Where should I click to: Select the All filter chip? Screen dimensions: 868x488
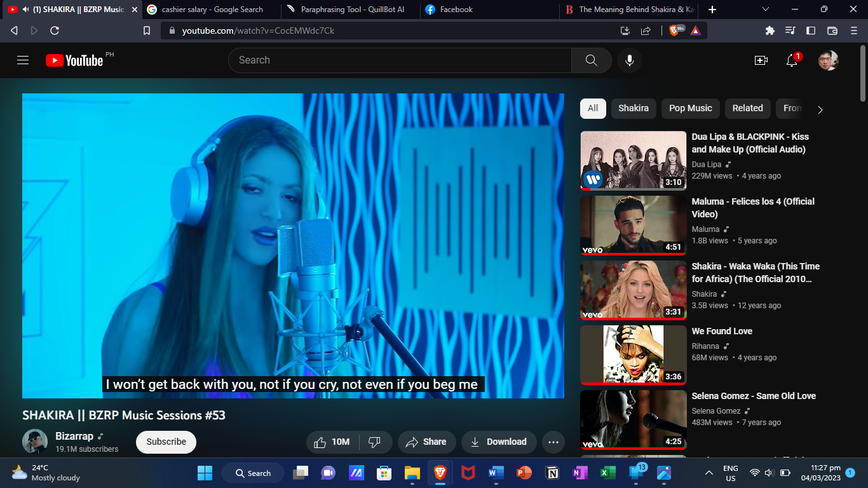click(593, 108)
